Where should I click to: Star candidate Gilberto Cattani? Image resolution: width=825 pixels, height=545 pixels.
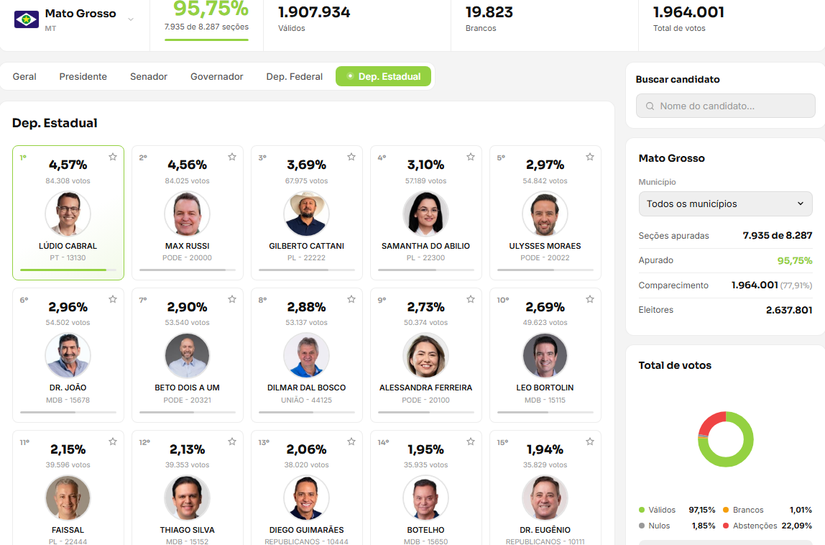point(351,157)
